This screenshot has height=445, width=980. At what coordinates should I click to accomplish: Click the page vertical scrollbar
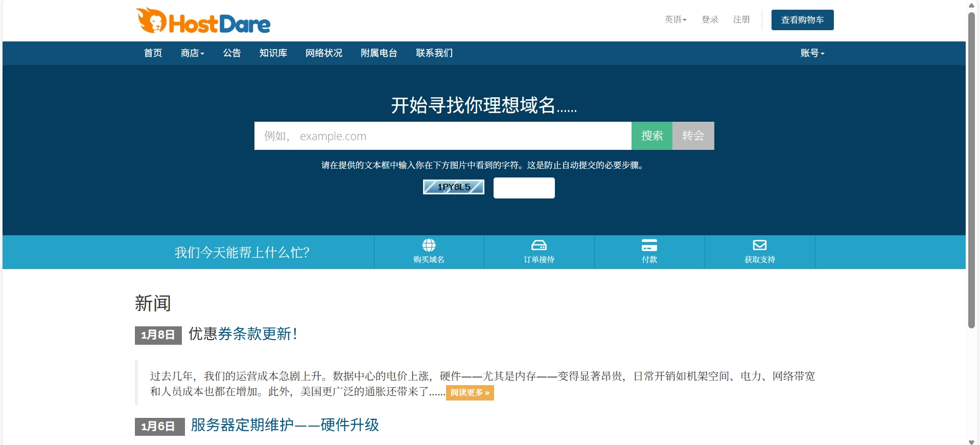(x=971, y=169)
